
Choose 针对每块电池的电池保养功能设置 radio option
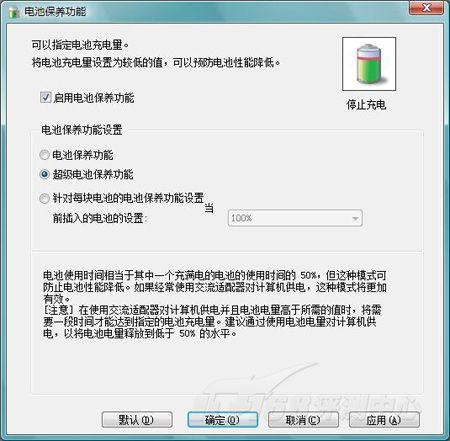[x=44, y=198]
